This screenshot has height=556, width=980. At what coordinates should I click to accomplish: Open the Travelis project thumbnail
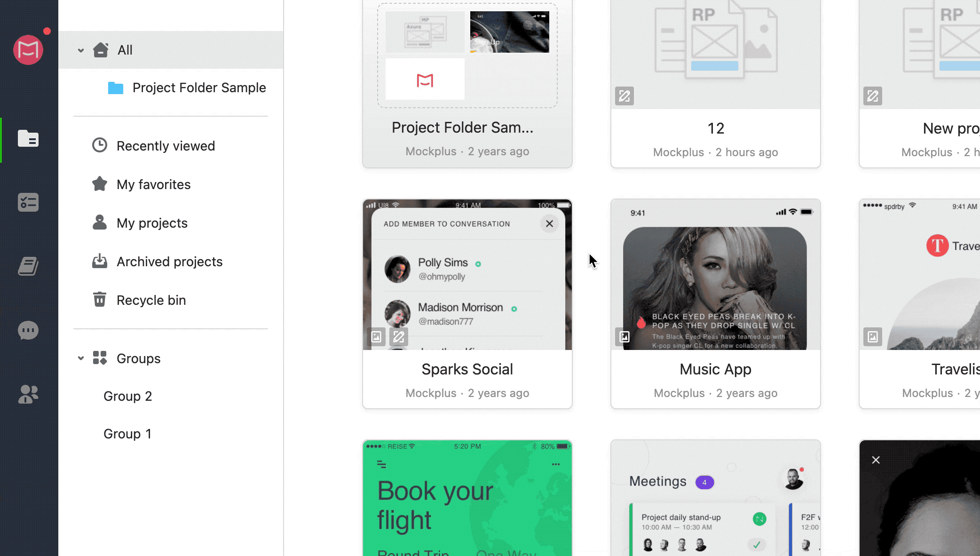[x=920, y=275]
